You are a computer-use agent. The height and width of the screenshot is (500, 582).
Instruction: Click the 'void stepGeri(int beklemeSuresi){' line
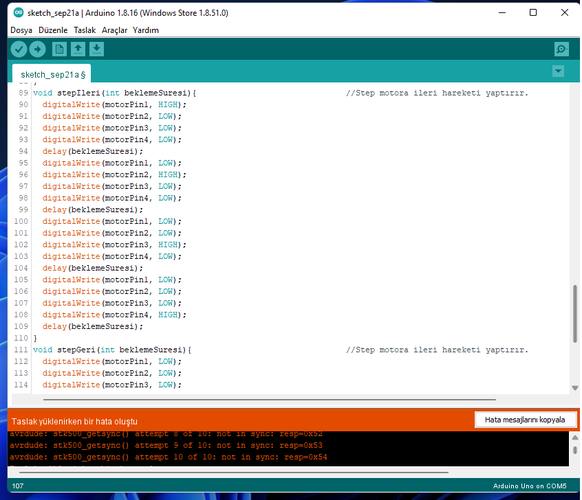[x=112, y=350]
